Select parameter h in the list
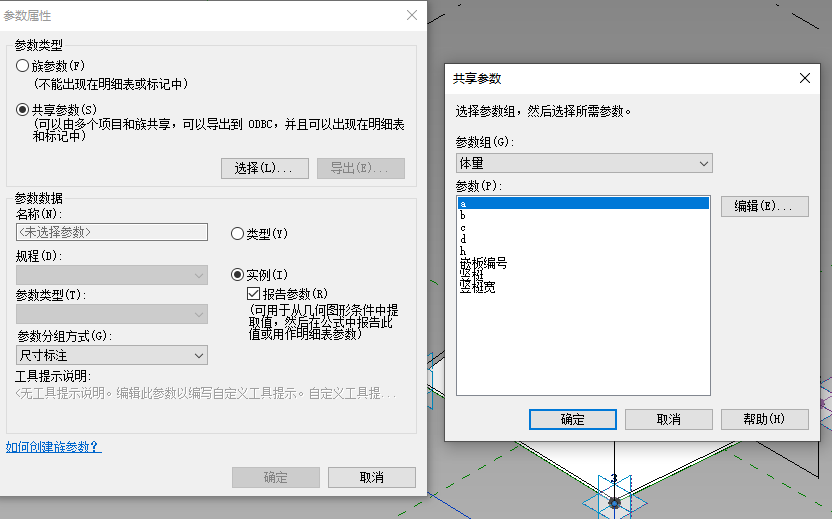The height and width of the screenshot is (519, 832). pyautogui.click(x=583, y=251)
